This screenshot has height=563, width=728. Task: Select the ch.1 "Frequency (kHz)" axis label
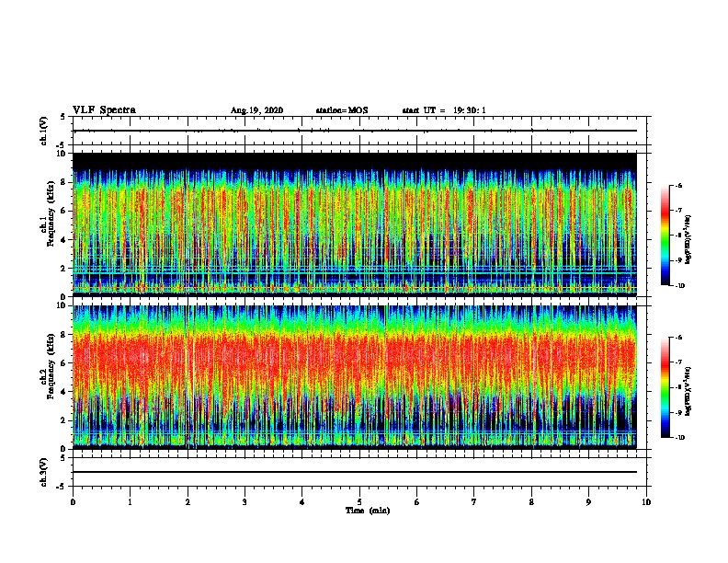(x=51, y=213)
